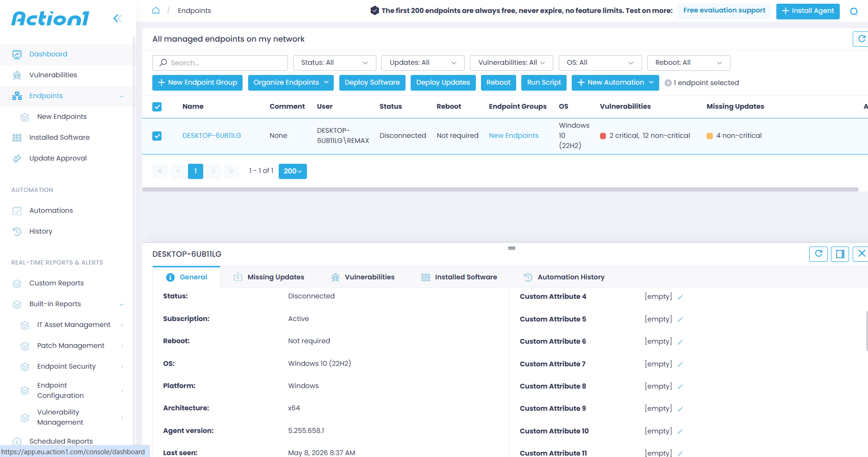Switch to the General tab

[186, 277]
